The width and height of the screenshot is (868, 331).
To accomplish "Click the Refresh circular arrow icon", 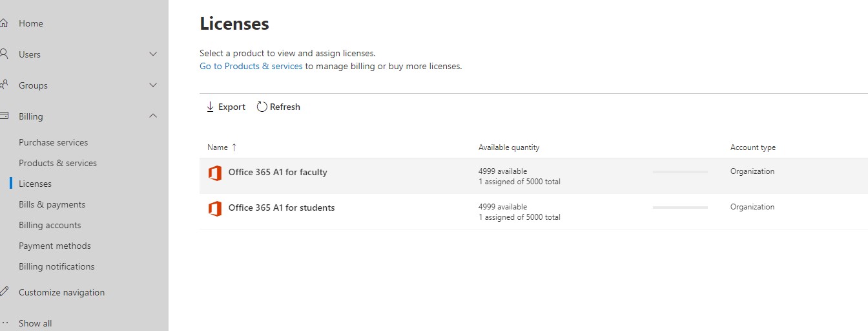I will point(262,107).
